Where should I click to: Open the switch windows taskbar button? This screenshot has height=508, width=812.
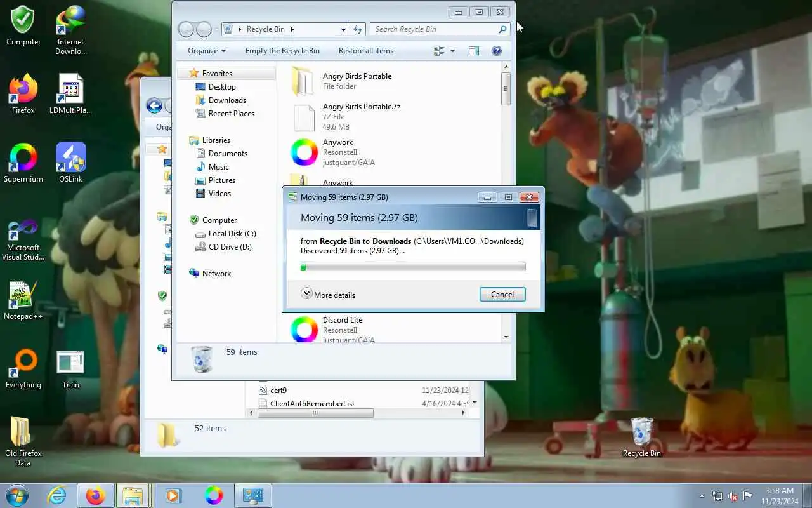[253, 495]
